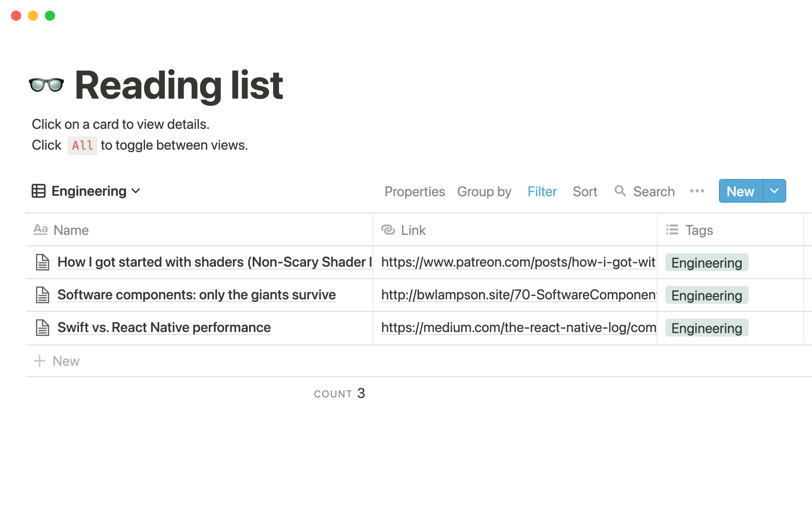
Task: Click the glasses emoji page icon
Action: pyautogui.click(x=46, y=85)
